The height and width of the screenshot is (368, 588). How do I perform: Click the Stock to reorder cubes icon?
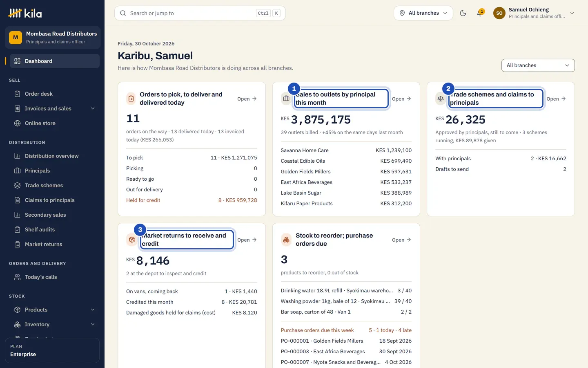tap(286, 240)
